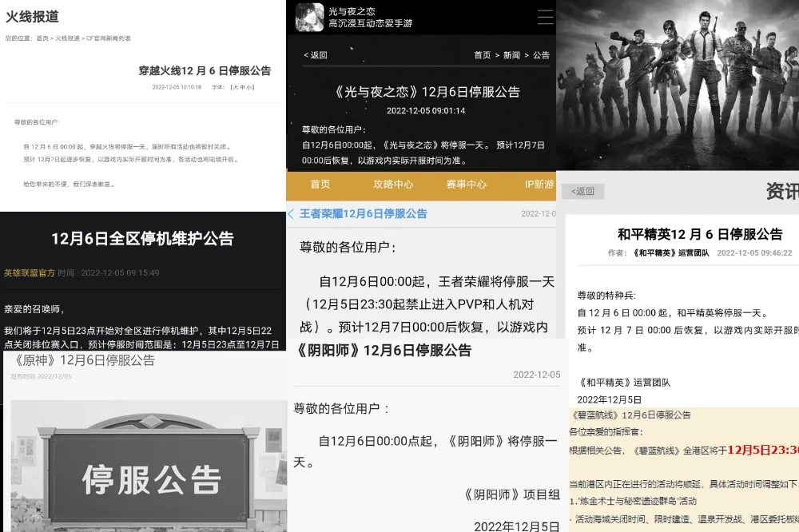Click title 和平精英12 月 6 日停服公告
The image size is (799, 532).
(700, 234)
